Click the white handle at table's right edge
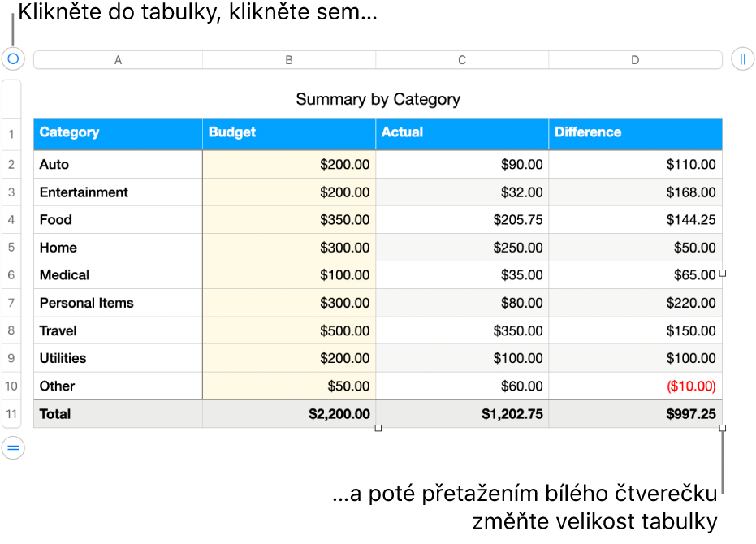This screenshot has width=756, height=544. click(722, 274)
